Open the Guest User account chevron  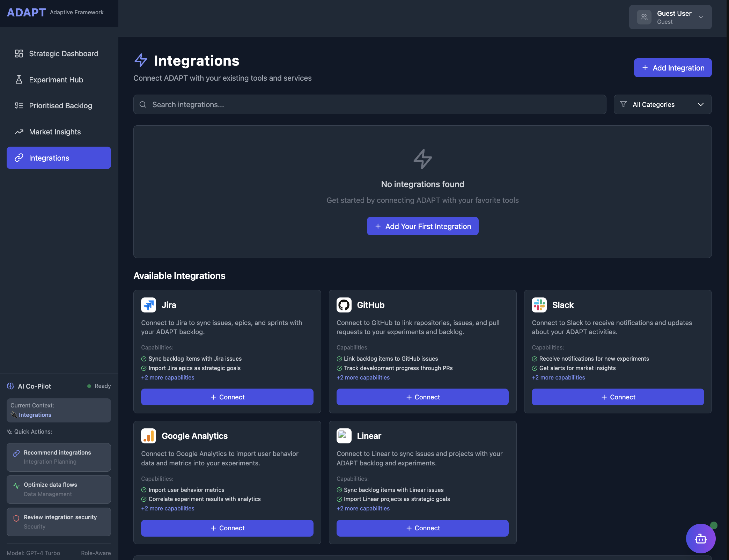coord(701,17)
